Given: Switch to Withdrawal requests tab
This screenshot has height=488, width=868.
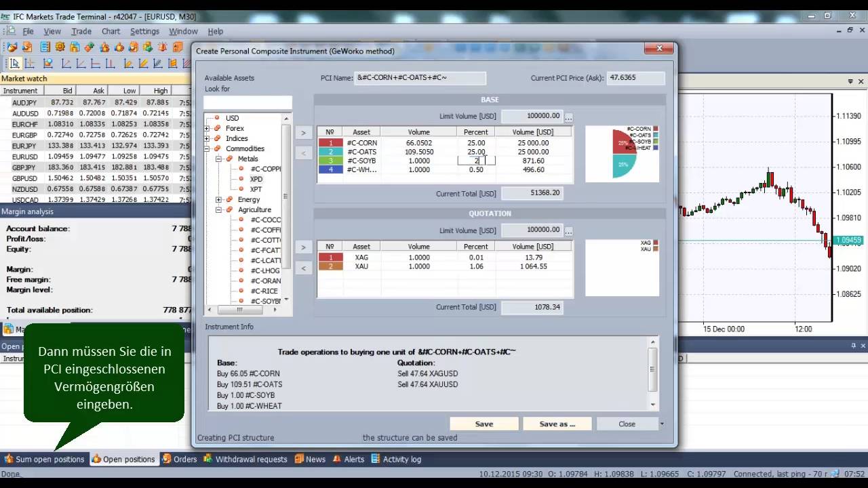Looking at the screenshot, I should pyautogui.click(x=245, y=459).
